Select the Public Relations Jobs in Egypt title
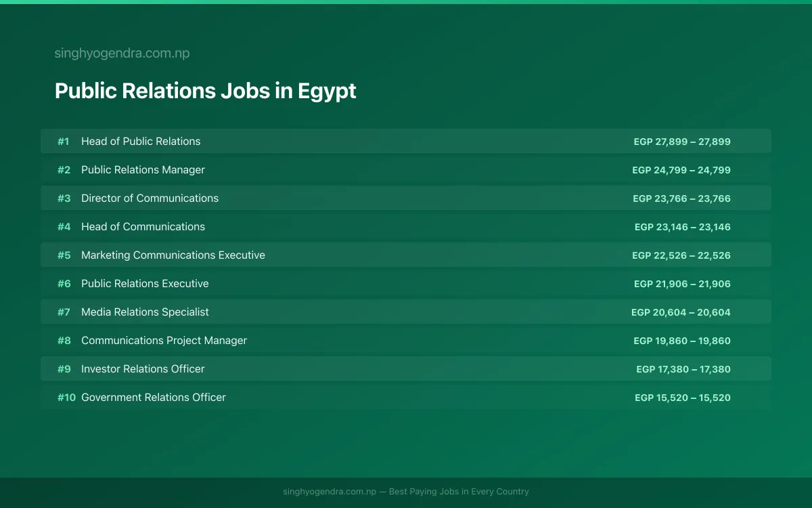Screen dimensions: 812x508 pyautogui.click(x=205, y=91)
